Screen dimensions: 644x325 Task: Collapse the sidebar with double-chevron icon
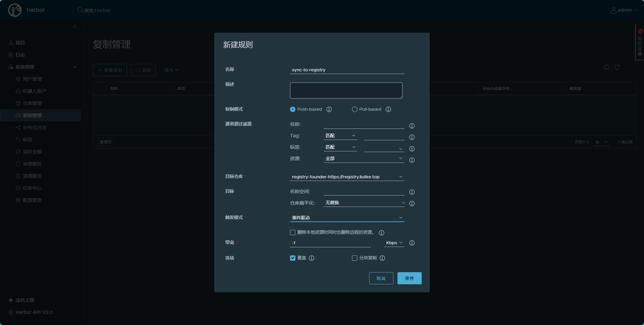pos(75,26)
